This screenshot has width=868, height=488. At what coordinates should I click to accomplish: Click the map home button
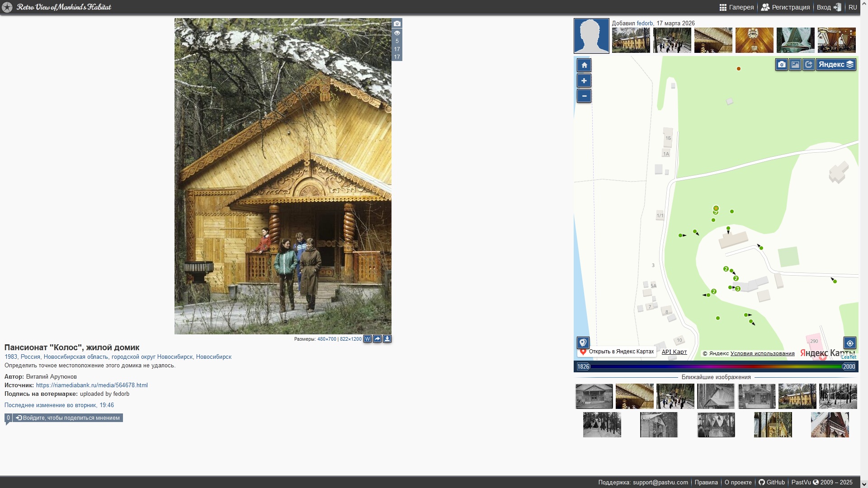coord(584,65)
